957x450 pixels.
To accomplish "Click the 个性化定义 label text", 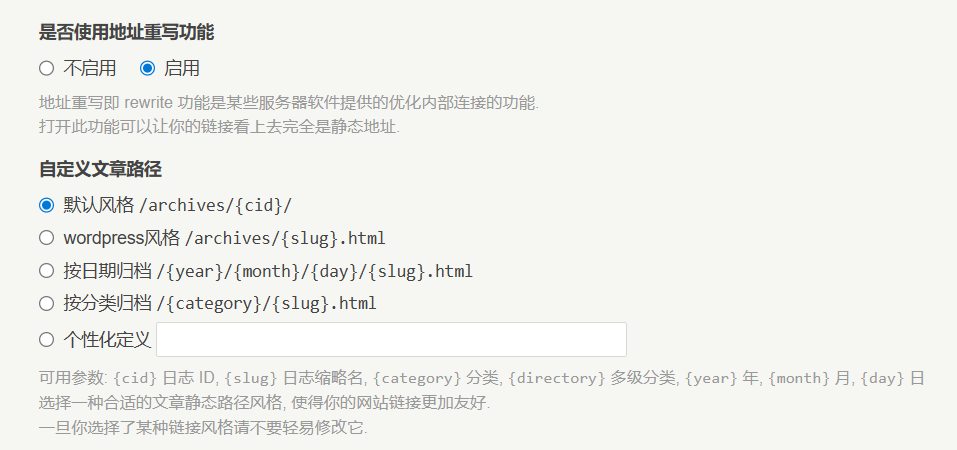I will pyautogui.click(x=107, y=340).
